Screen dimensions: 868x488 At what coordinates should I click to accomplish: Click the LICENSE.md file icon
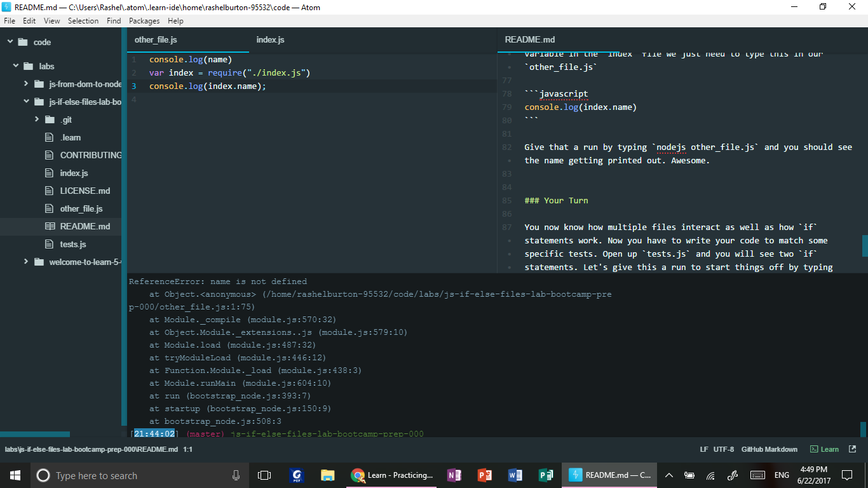(50, 191)
